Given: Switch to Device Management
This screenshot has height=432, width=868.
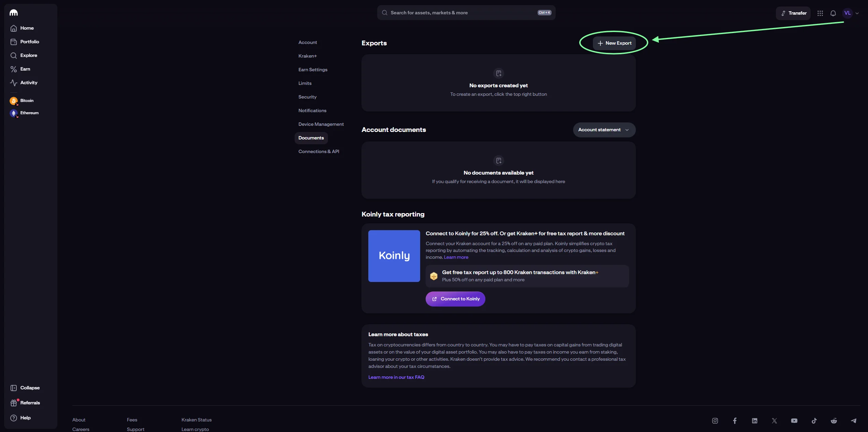Looking at the screenshot, I should [321, 124].
